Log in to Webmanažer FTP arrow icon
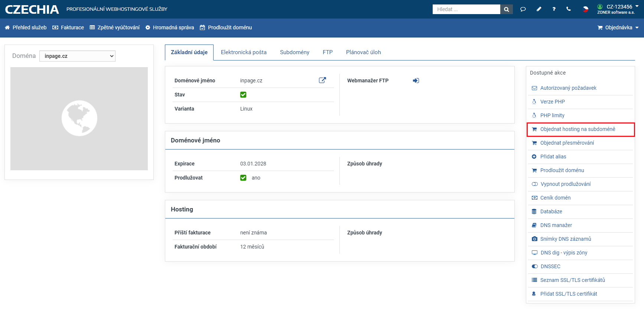Viewport: 644px width, 309px height. [416, 80]
